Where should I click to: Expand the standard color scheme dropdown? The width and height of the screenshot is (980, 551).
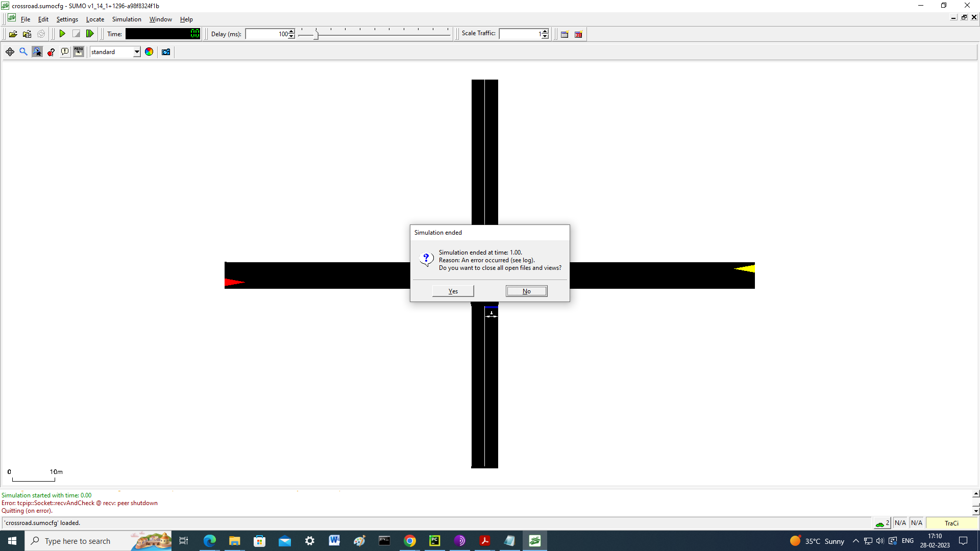pyautogui.click(x=137, y=52)
